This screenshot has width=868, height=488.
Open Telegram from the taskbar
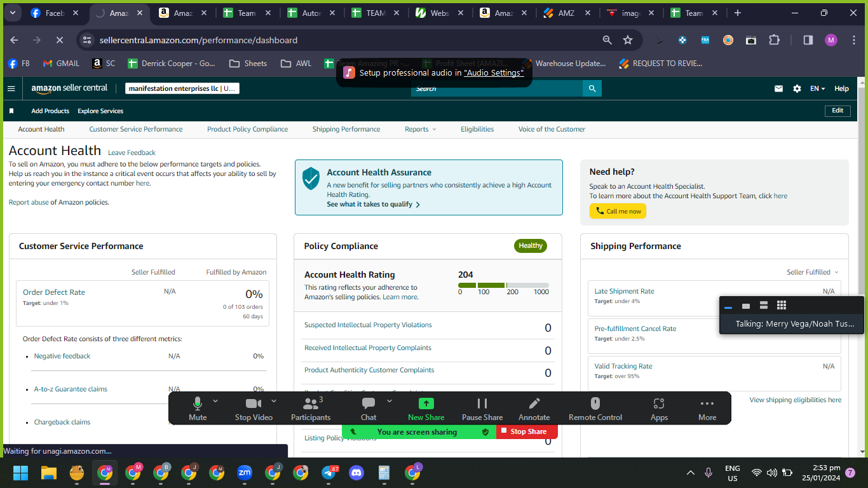point(329,473)
